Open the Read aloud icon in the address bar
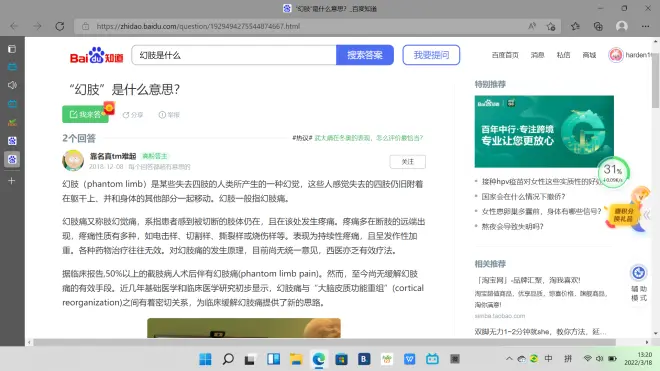This screenshot has width=660, height=371. click(532, 26)
